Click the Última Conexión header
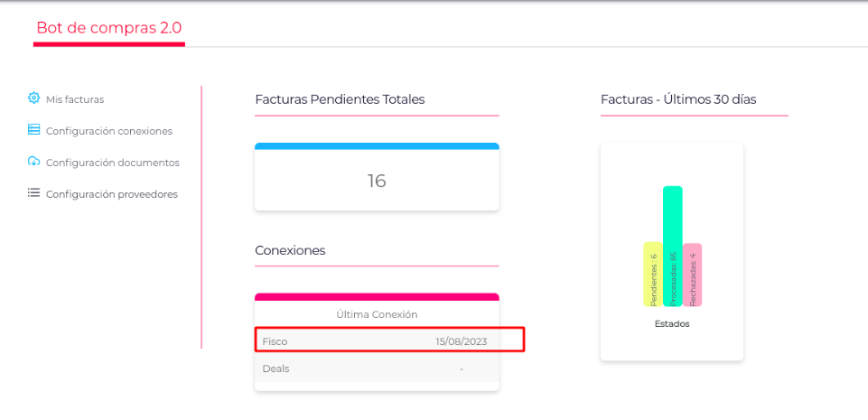This screenshot has height=420, width=868. pos(377,314)
